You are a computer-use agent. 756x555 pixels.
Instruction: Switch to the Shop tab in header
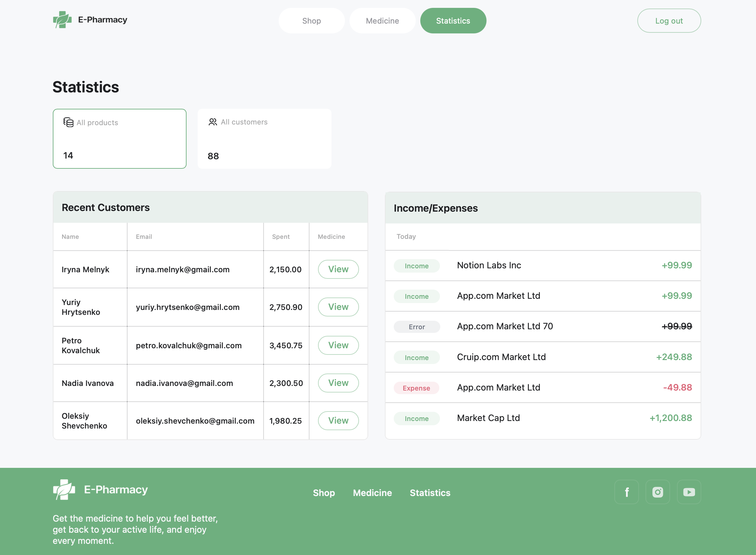[x=311, y=21]
